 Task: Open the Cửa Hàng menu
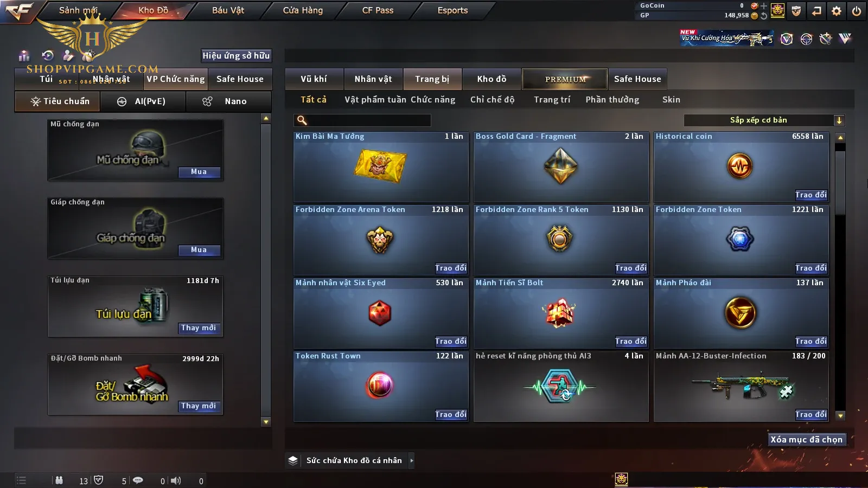coord(303,10)
